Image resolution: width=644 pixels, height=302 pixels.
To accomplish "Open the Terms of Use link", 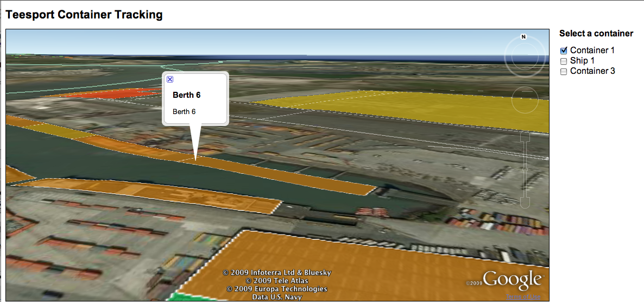I will coord(523,296).
